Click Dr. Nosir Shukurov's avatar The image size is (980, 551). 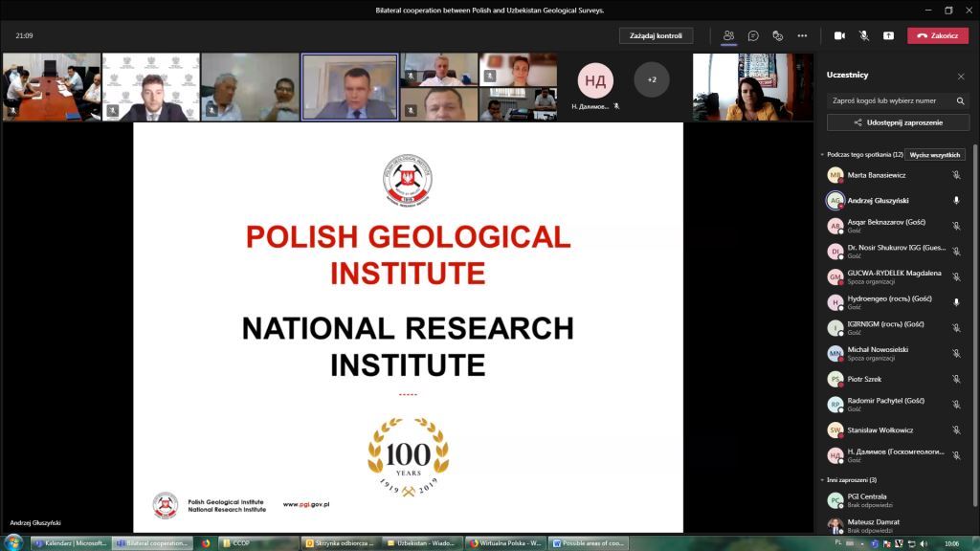(835, 252)
